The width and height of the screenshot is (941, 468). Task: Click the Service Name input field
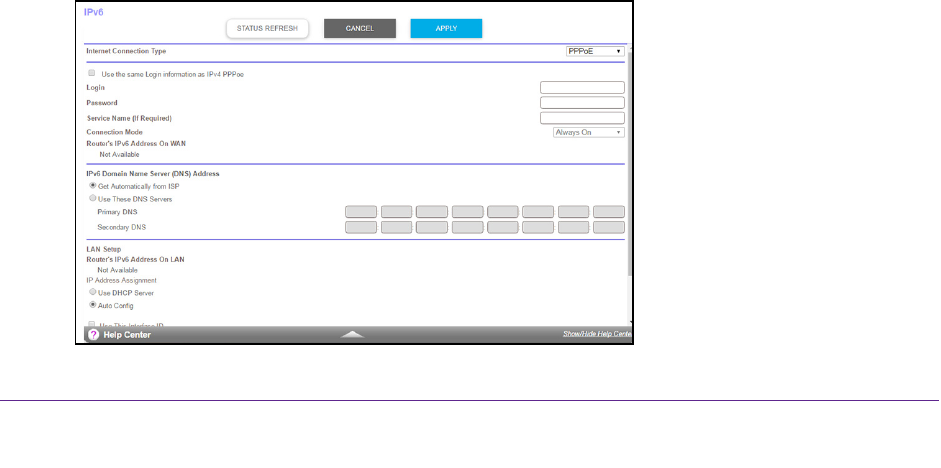click(x=582, y=117)
